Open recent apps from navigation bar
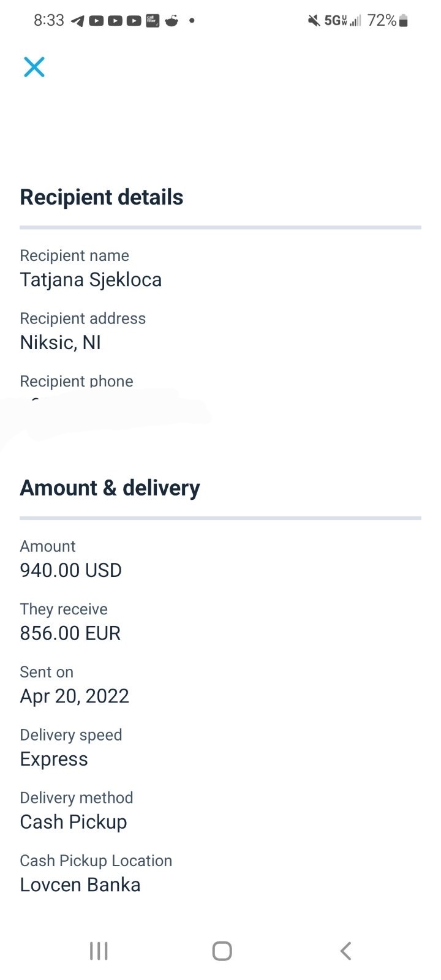The width and height of the screenshot is (441, 980). [99, 951]
